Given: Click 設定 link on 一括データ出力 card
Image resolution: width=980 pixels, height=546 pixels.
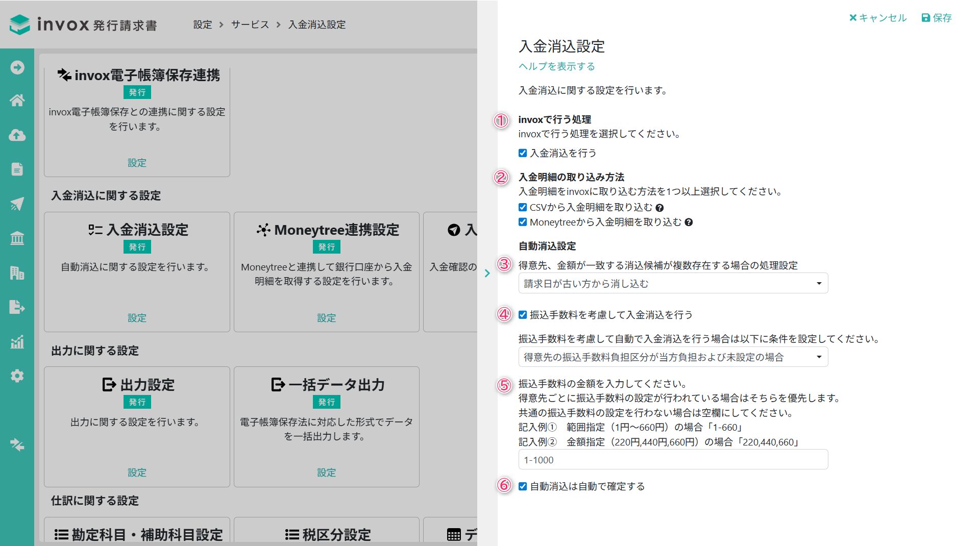Looking at the screenshot, I should point(327,473).
